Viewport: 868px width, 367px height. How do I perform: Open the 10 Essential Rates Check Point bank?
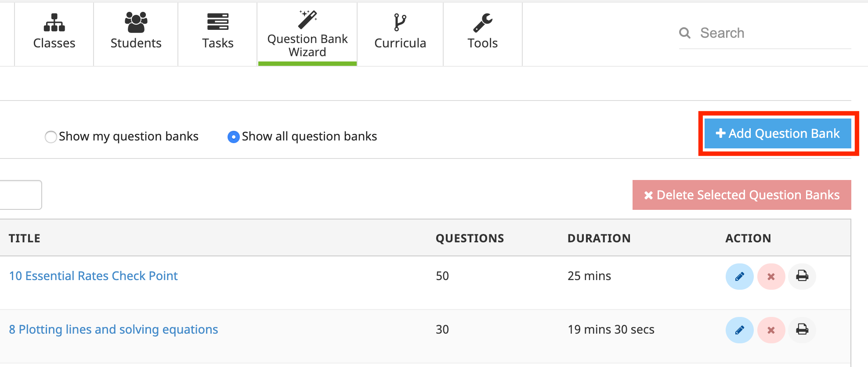tap(93, 276)
